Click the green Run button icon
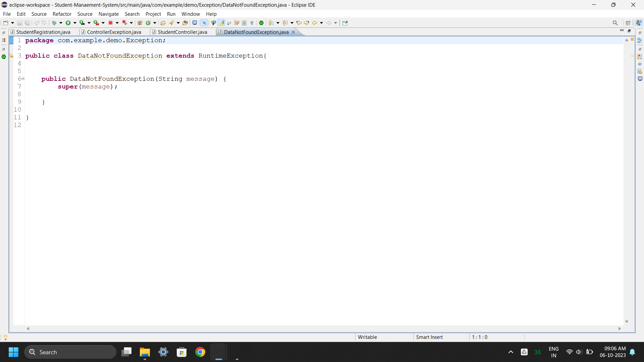This screenshot has height=362, width=644. coord(68,23)
